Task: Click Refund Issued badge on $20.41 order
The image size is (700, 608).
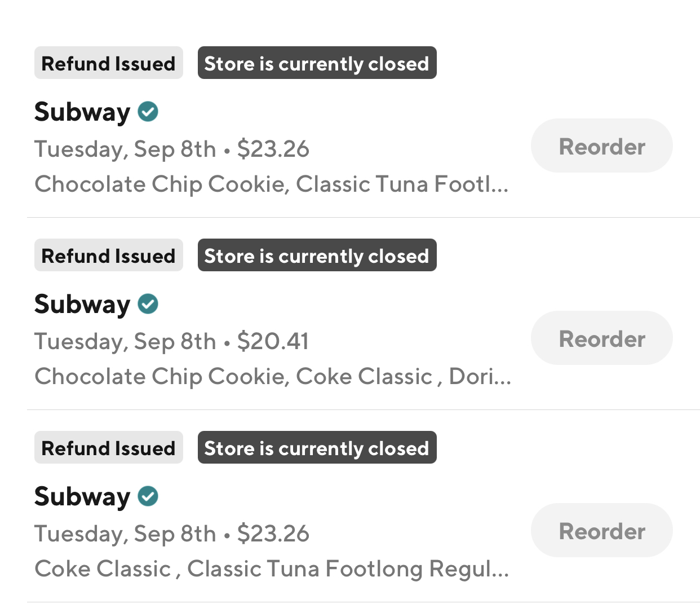Action: 109,255
